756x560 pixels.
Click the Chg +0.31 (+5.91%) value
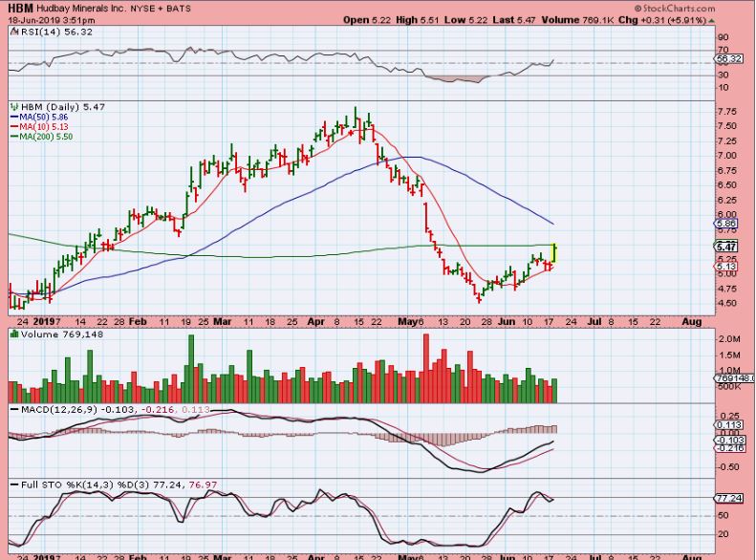(x=662, y=20)
